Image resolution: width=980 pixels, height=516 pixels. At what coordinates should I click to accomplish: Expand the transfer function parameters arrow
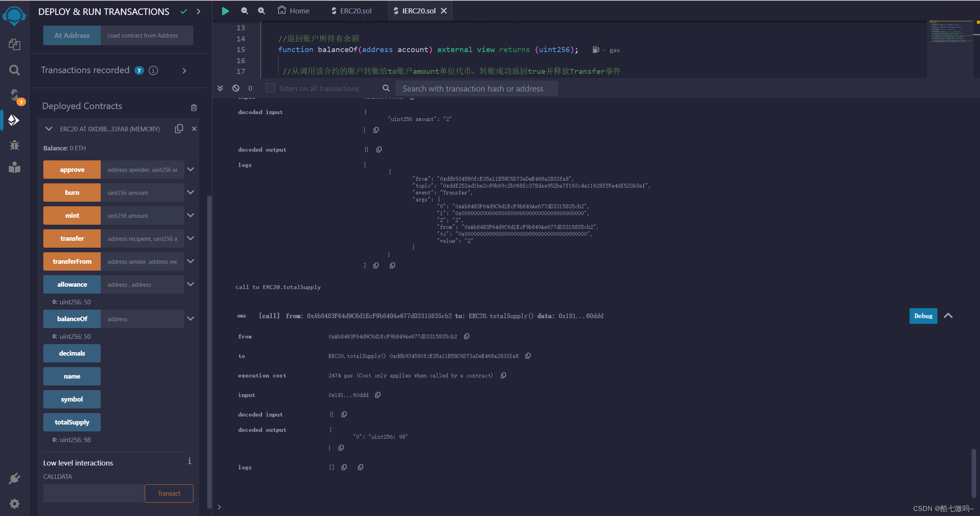click(x=191, y=238)
